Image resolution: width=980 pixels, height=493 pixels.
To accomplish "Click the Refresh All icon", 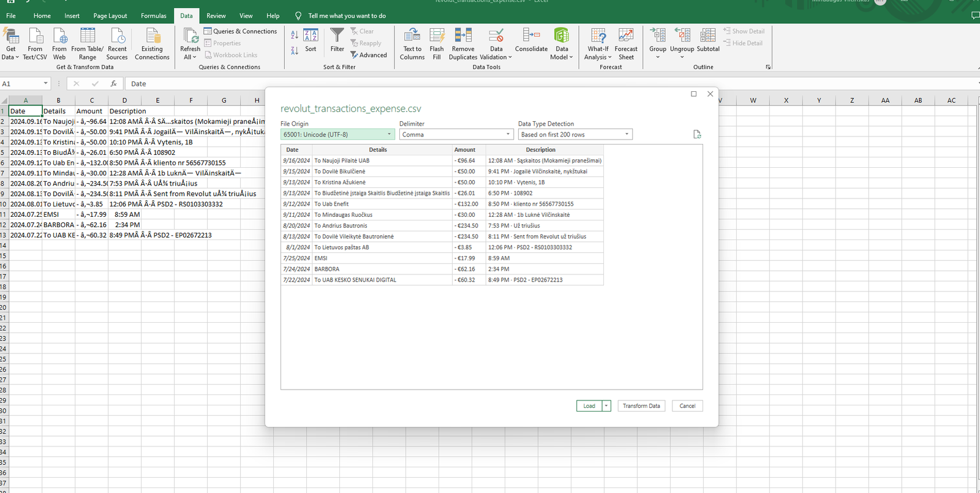I will click(190, 36).
